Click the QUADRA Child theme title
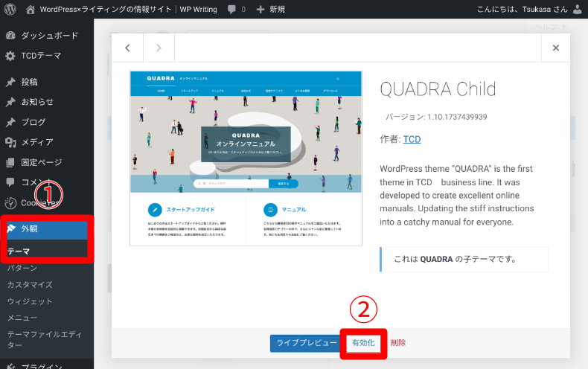The image size is (588, 369). (x=438, y=89)
